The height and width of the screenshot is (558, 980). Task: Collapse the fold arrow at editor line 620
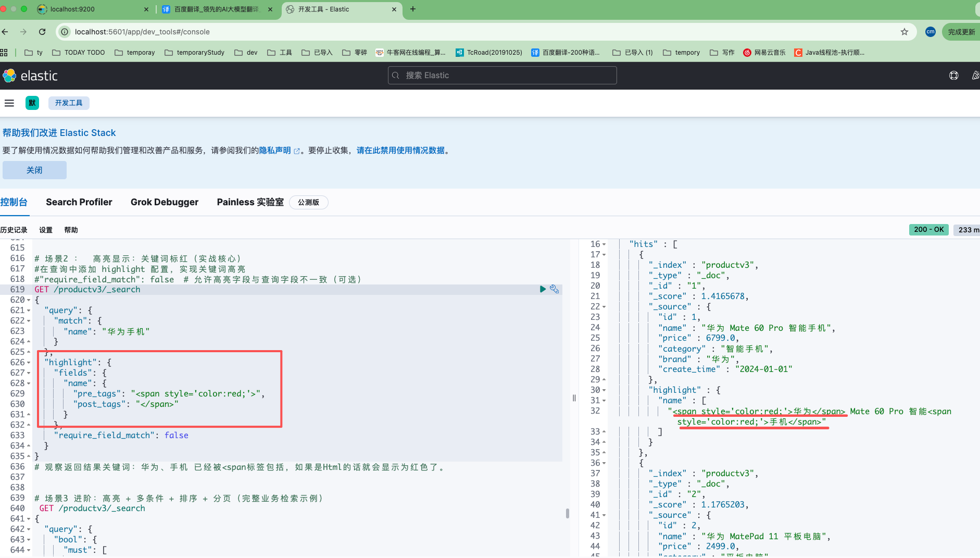(x=29, y=300)
